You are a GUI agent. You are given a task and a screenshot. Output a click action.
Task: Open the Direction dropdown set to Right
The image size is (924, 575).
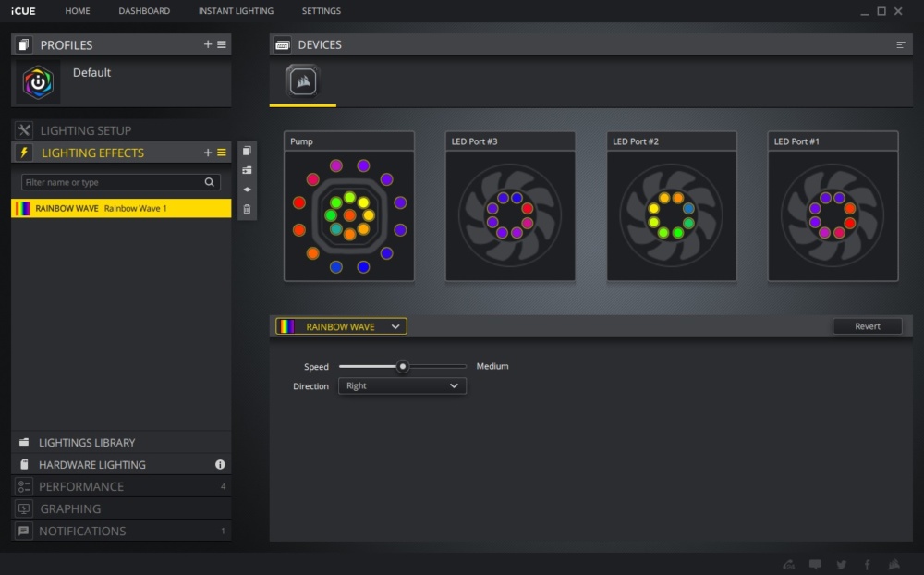point(403,385)
